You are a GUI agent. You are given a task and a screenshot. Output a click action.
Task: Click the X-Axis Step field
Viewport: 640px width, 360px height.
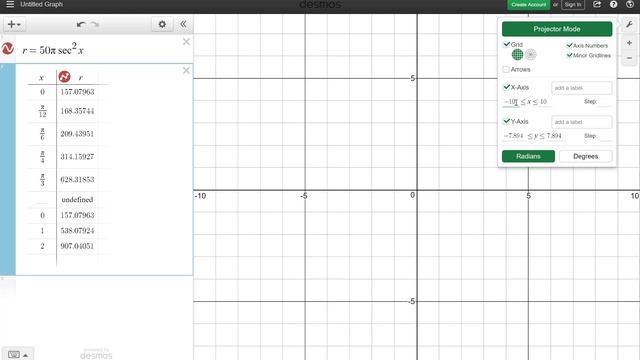pyautogui.click(x=604, y=102)
